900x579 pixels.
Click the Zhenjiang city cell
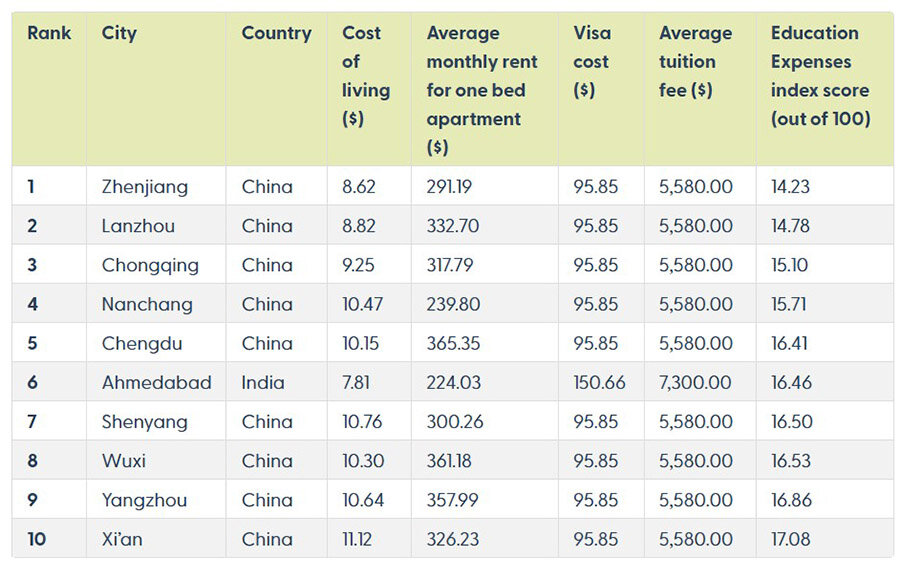click(145, 187)
